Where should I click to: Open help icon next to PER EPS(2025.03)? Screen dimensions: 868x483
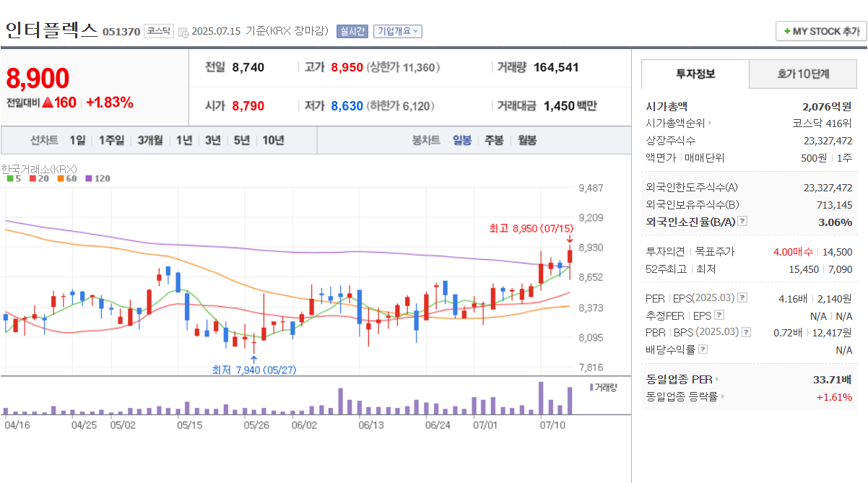742,297
